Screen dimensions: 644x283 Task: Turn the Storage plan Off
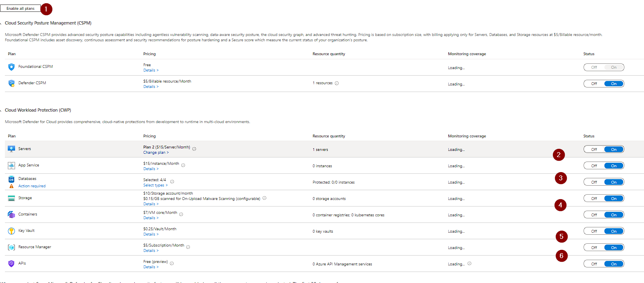coord(594,198)
